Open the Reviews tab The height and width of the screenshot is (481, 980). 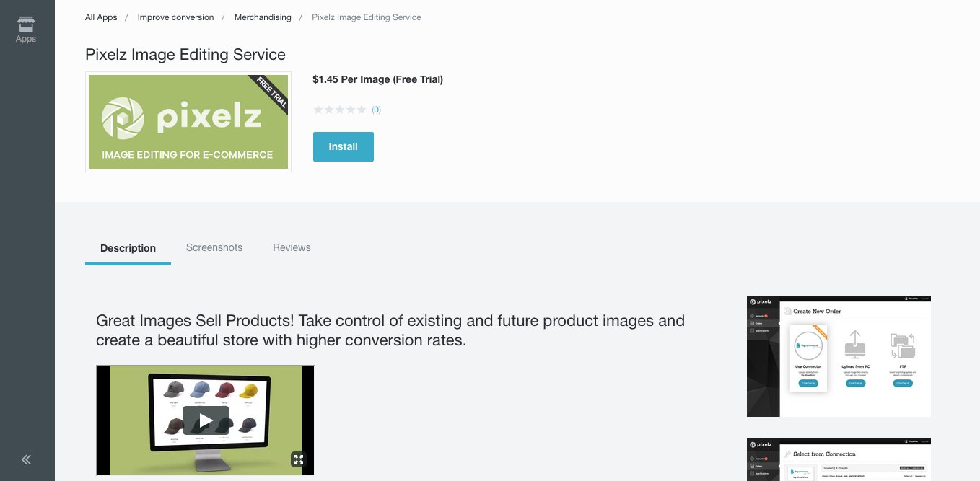(x=292, y=247)
